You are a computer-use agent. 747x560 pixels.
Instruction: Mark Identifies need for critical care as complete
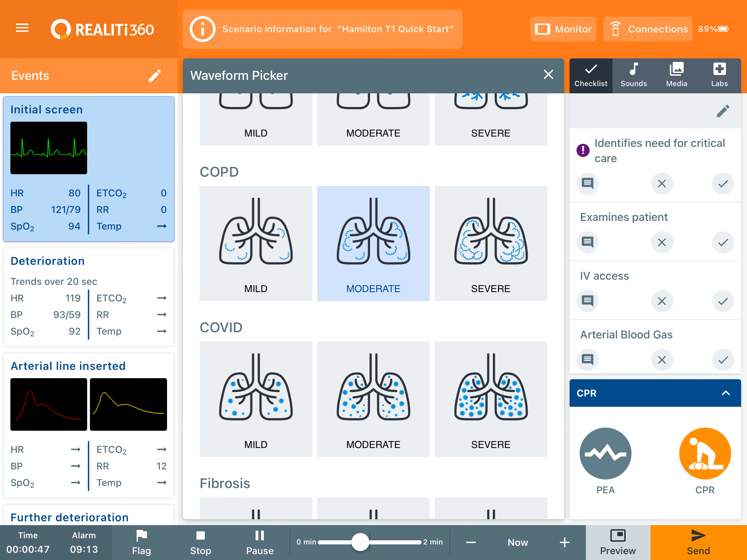point(723,184)
